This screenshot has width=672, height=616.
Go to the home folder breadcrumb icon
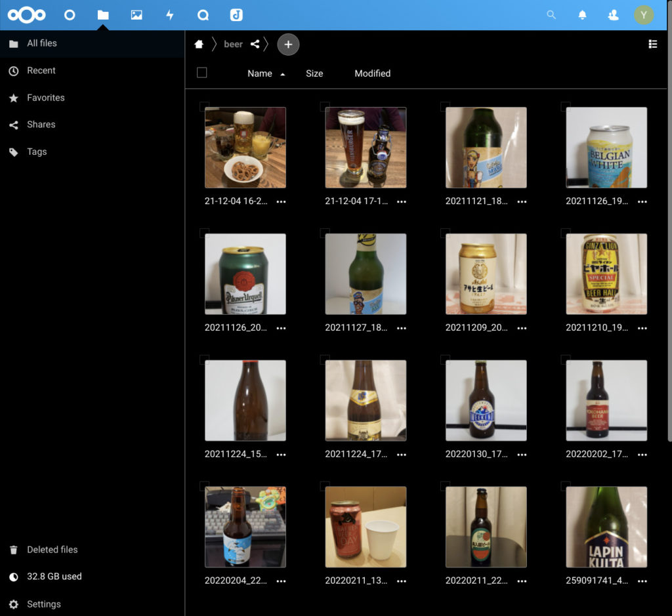(199, 44)
